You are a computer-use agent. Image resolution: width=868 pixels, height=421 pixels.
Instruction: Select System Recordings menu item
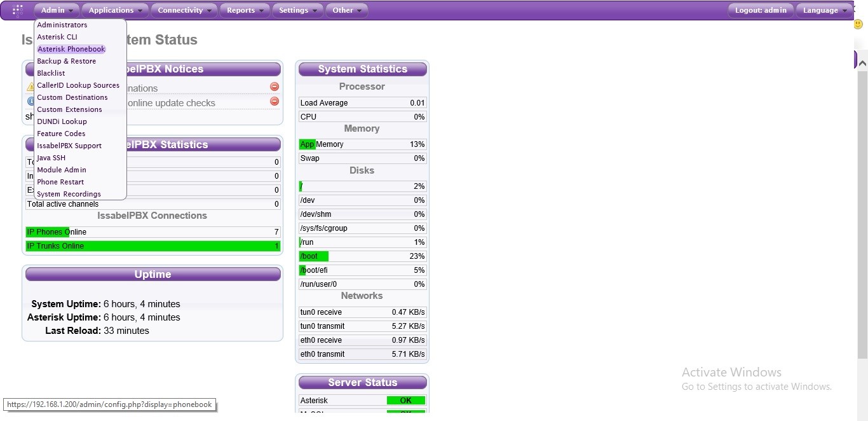[x=69, y=194]
